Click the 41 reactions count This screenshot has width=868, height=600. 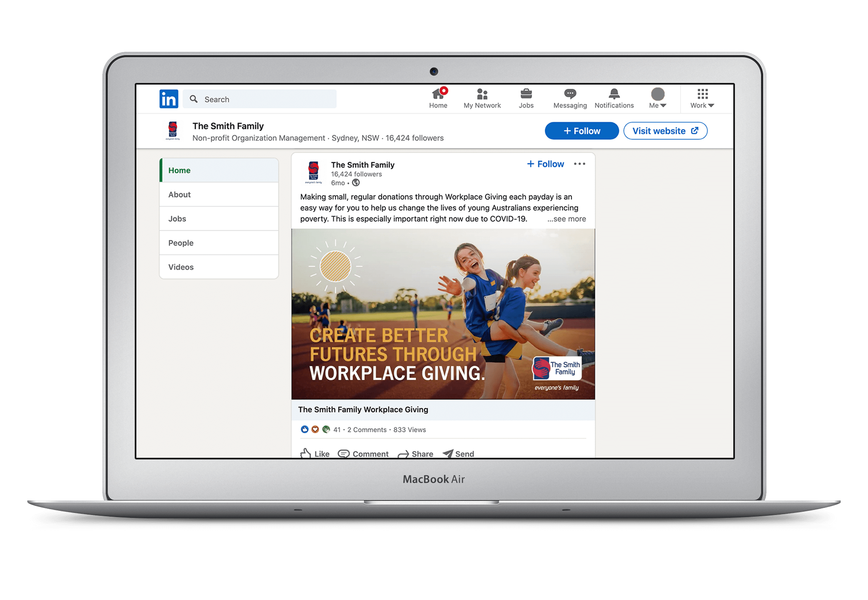click(x=337, y=430)
